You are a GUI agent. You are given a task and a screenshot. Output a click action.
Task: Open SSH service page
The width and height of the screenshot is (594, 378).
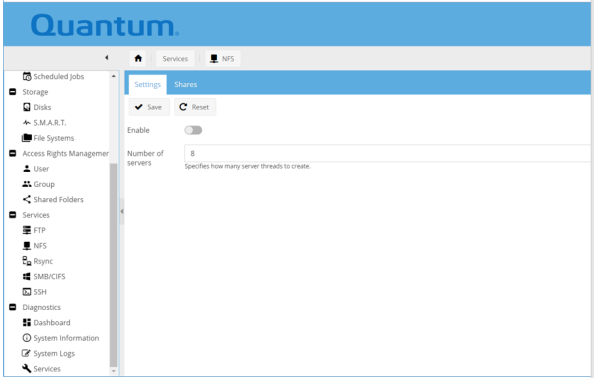[x=34, y=292]
